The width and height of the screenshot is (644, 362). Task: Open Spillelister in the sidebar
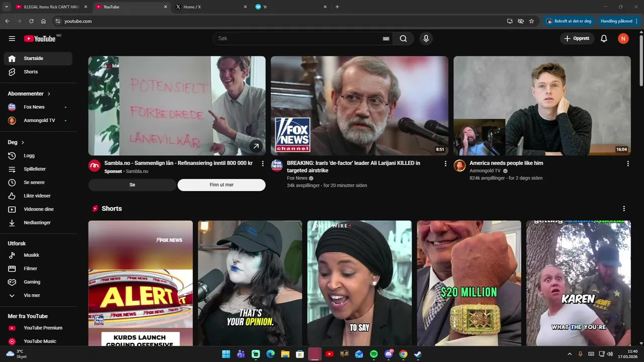tap(38, 169)
